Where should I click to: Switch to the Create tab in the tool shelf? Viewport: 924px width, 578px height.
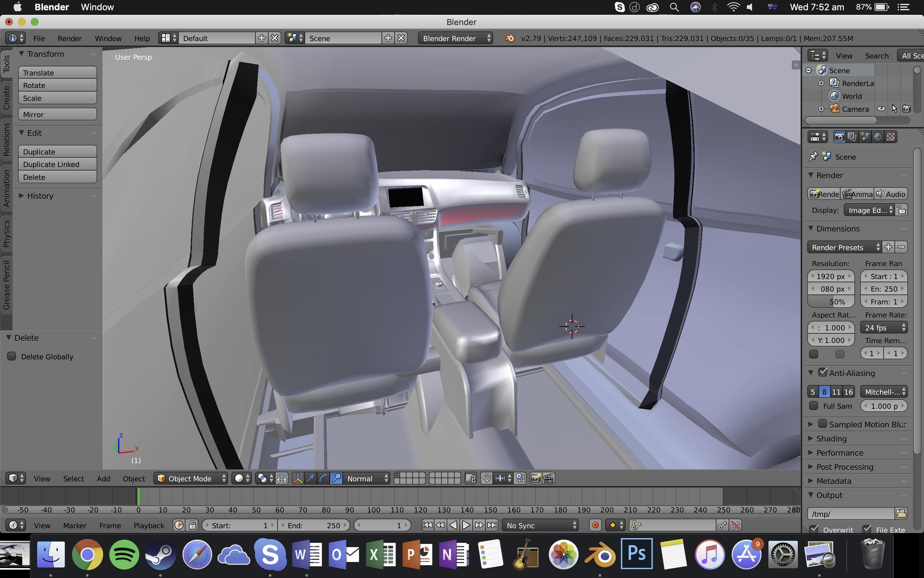(x=6, y=98)
